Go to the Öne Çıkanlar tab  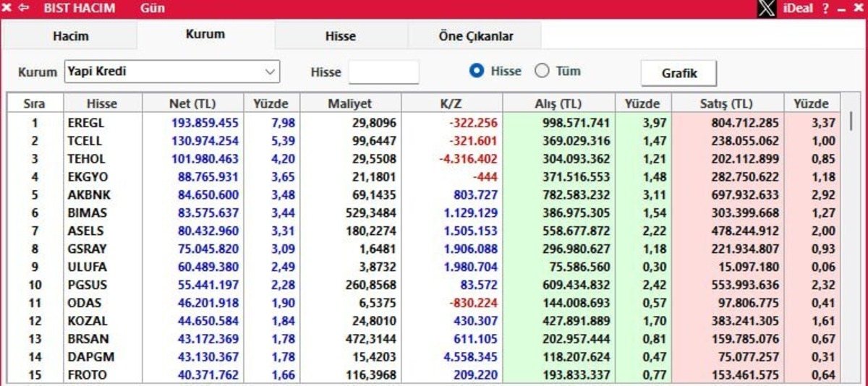click(x=475, y=36)
